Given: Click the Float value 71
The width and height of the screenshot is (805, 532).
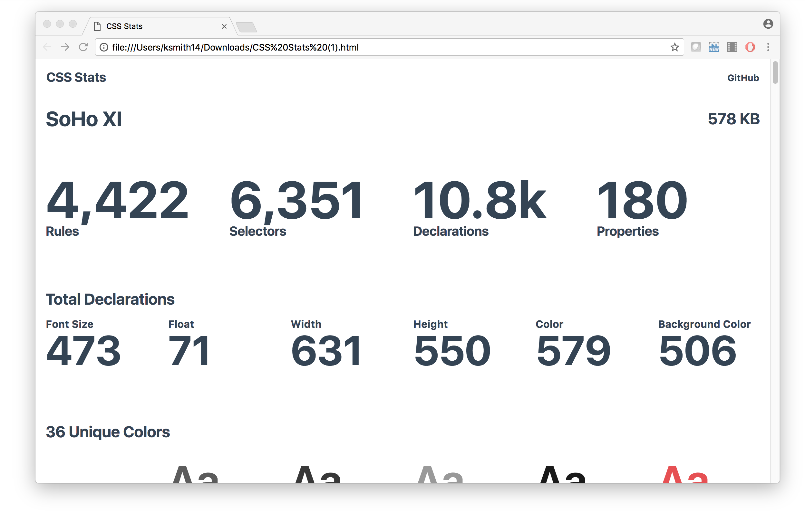Looking at the screenshot, I should click(x=189, y=351).
